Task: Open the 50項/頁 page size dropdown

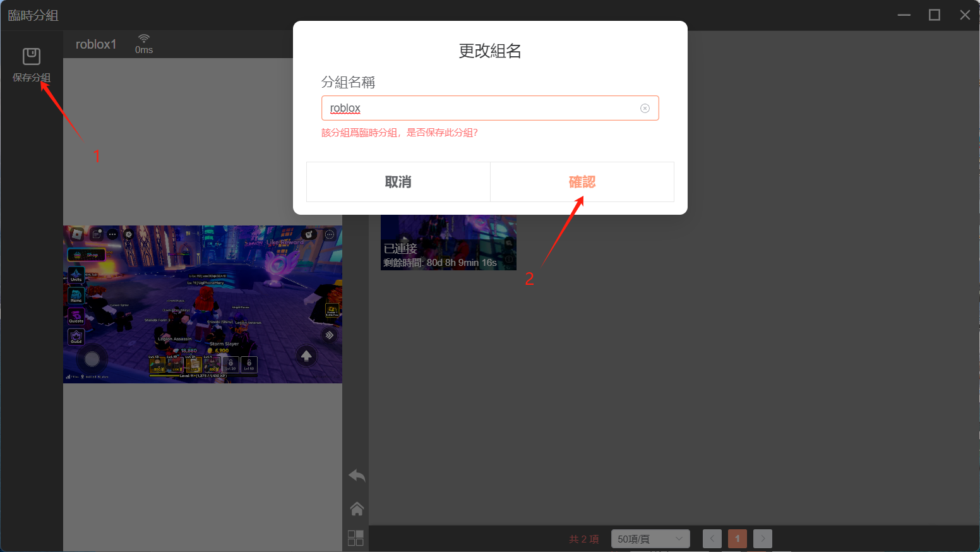Action: (x=650, y=539)
